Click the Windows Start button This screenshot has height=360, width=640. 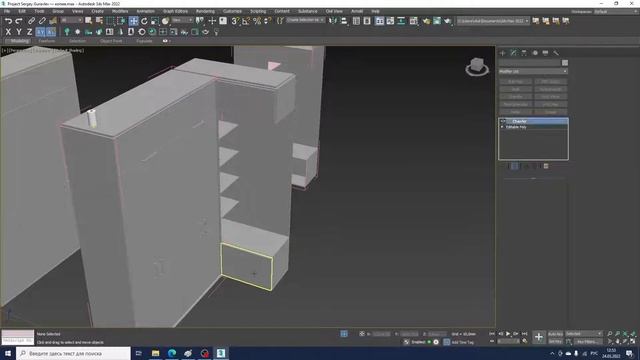click(x=8, y=353)
